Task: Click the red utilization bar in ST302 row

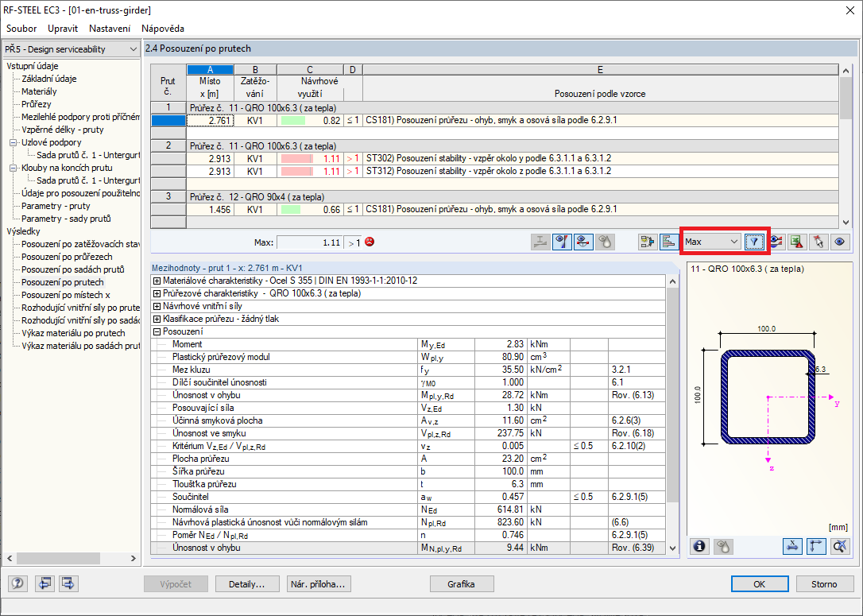Action: click(296, 158)
